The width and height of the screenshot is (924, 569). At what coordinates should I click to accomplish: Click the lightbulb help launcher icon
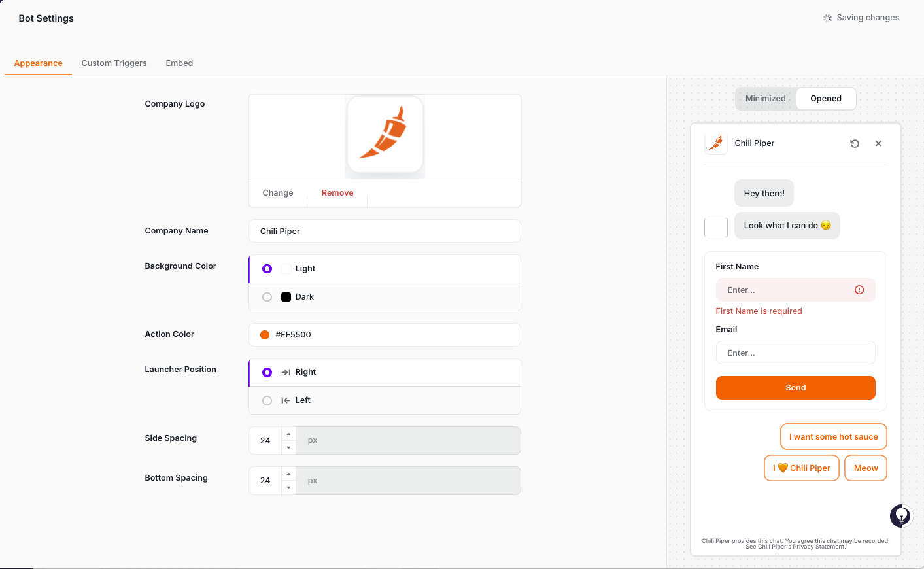coord(901,516)
